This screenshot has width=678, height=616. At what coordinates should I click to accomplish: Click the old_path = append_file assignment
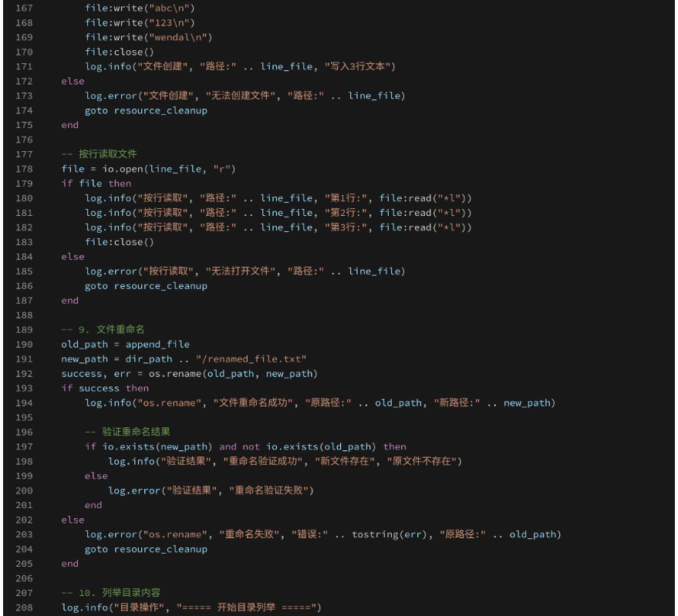pyautogui.click(x=126, y=345)
